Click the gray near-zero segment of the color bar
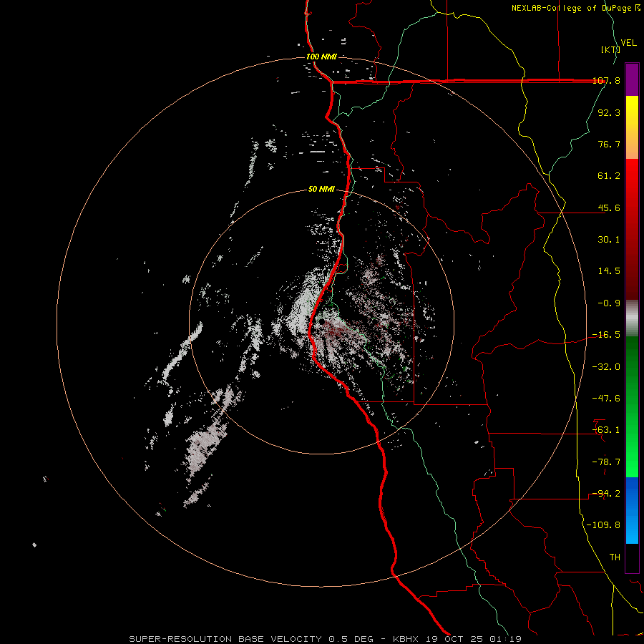 (632, 318)
